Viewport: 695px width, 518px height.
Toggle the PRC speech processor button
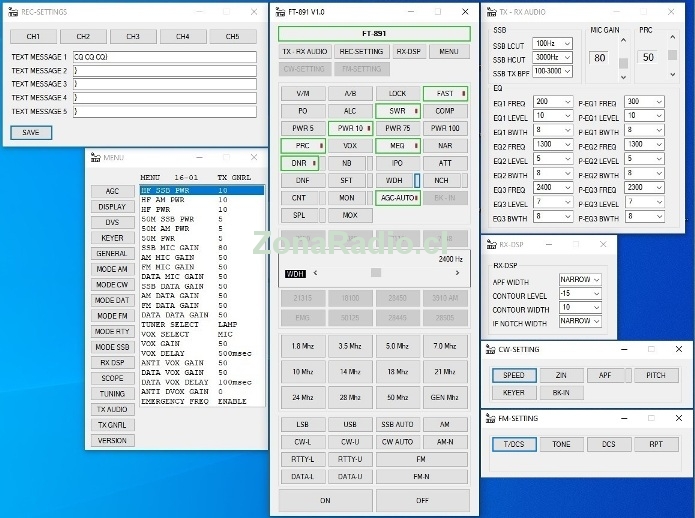point(303,145)
